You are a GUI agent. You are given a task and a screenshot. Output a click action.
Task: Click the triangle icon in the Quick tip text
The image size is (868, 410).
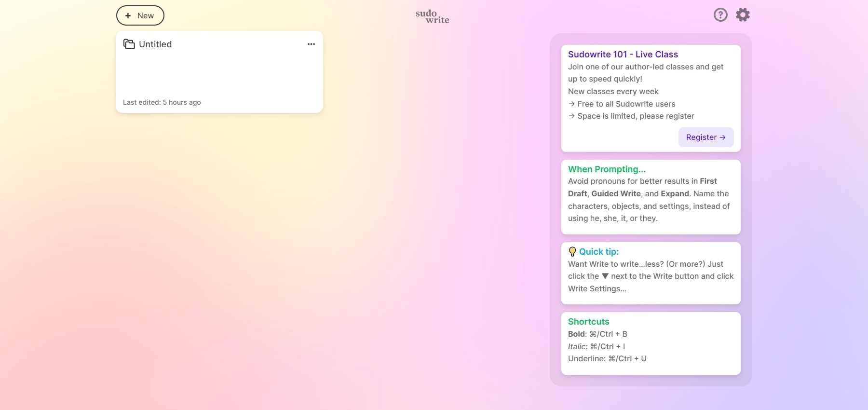click(x=605, y=276)
